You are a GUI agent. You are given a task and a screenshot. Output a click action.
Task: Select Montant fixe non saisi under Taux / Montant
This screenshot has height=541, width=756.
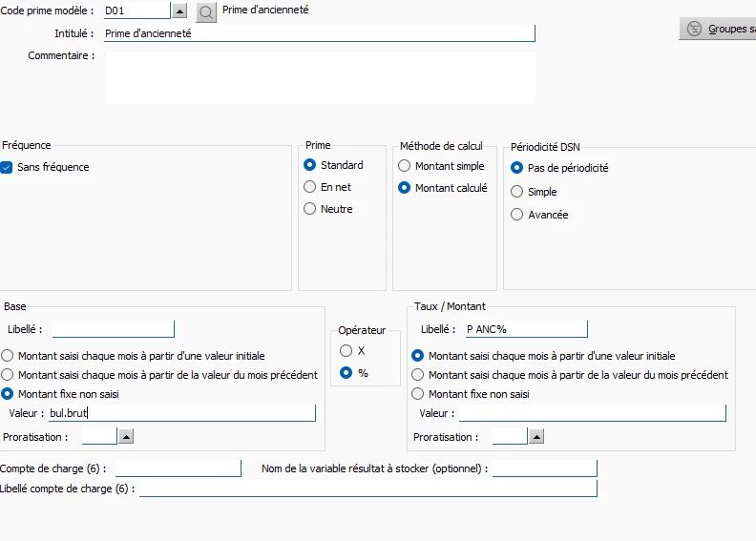coord(417,394)
